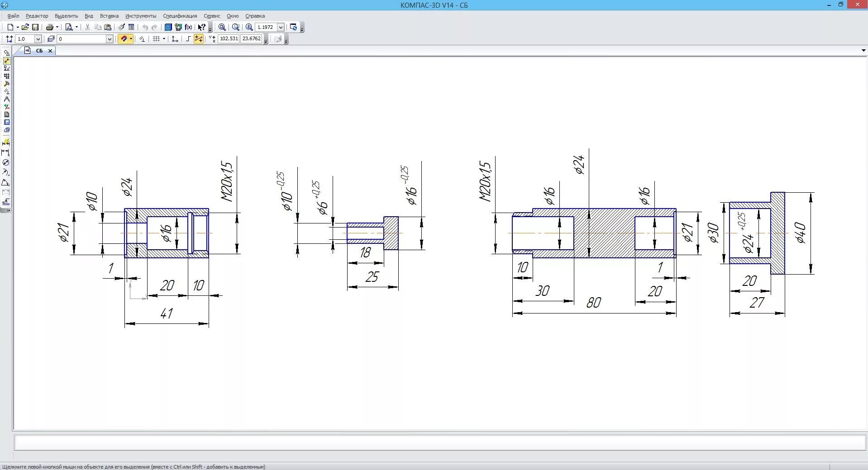Open the New document dropdown arrow
The width and height of the screenshot is (868, 470).
tap(18, 27)
